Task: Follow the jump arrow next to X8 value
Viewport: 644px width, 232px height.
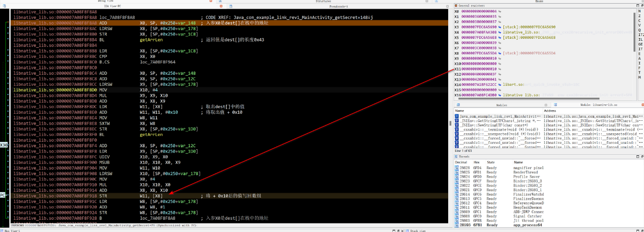Action: click(500, 53)
